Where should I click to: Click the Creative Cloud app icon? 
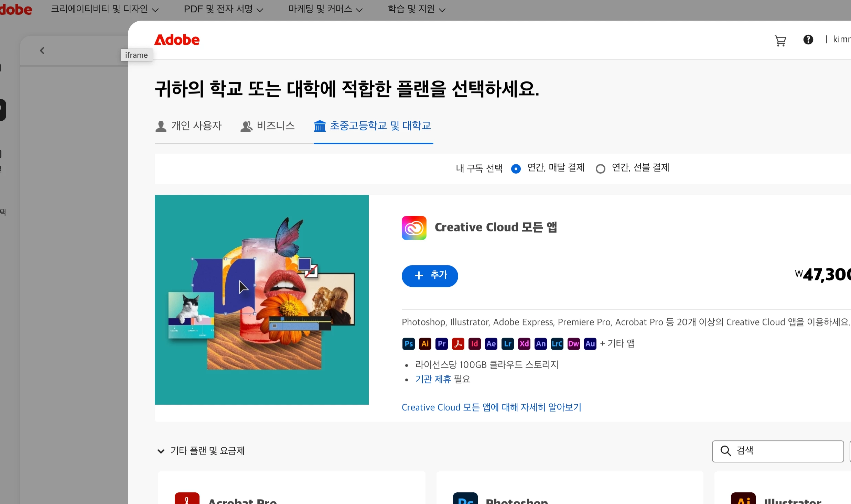pyautogui.click(x=414, y=228)
